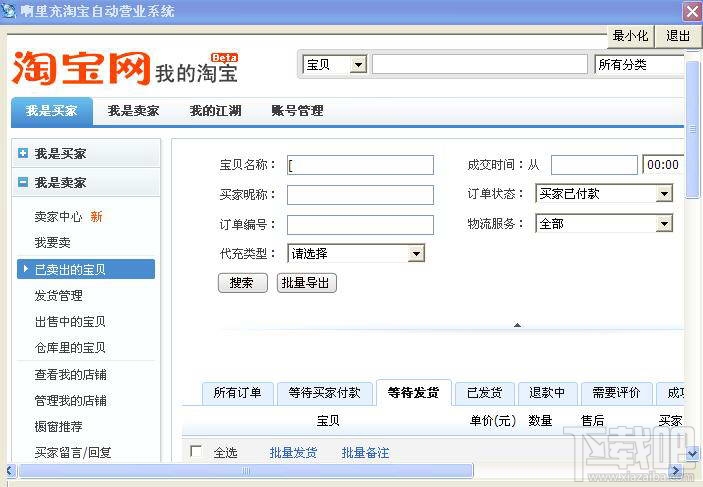The height and width of the screenshot is (487, 703).
Task: Click the 售后 column header
Action: pyautogui.click(x=592, y=421)
